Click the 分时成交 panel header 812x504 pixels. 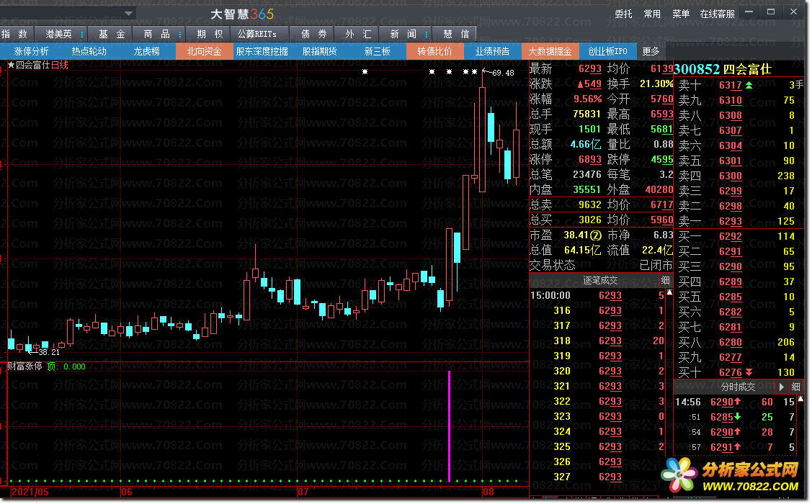738,387
